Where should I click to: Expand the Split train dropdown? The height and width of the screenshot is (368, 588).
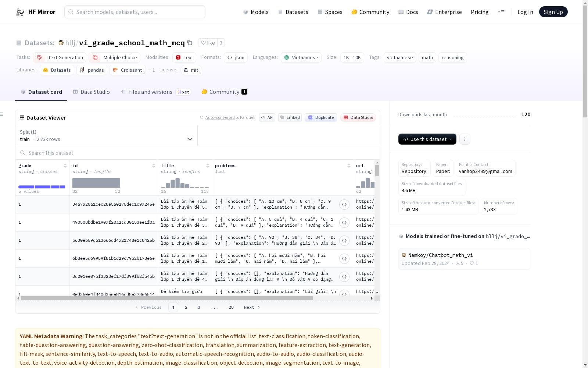tap(106, 135)
